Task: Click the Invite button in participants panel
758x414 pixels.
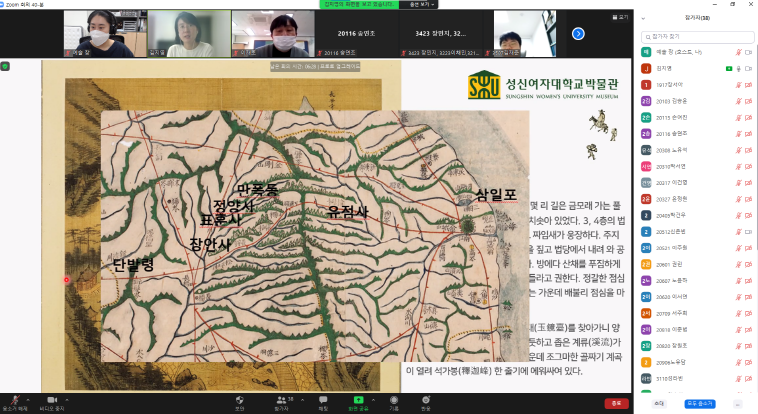Action: (659, 403)
